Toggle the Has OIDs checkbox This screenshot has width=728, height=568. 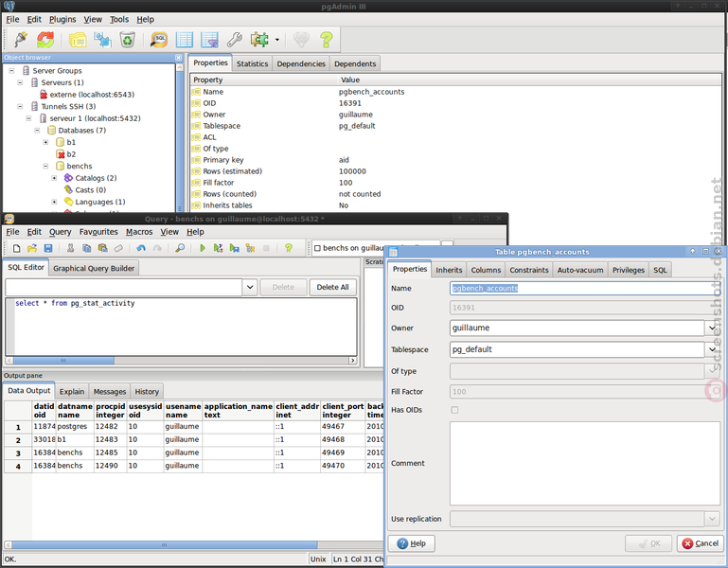point(454,410)
